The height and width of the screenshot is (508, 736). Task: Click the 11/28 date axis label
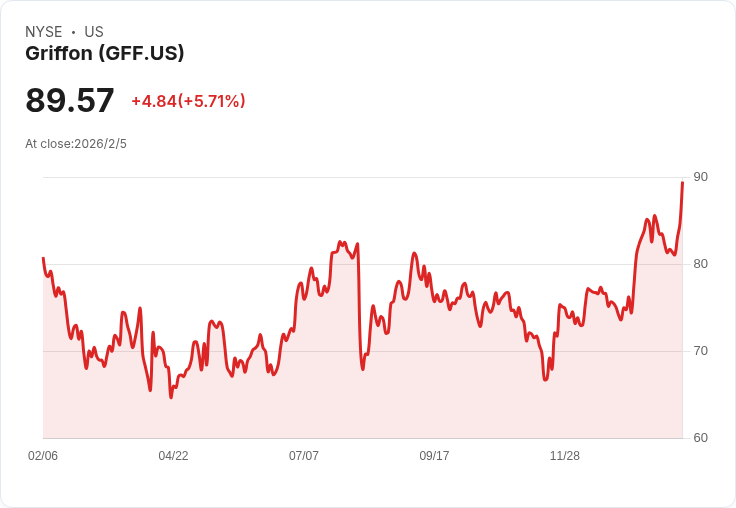click(x=565, y=455)
